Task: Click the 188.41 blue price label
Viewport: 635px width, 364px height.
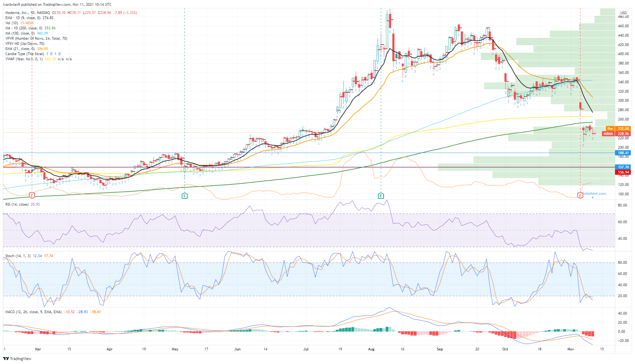Action: 623,153
